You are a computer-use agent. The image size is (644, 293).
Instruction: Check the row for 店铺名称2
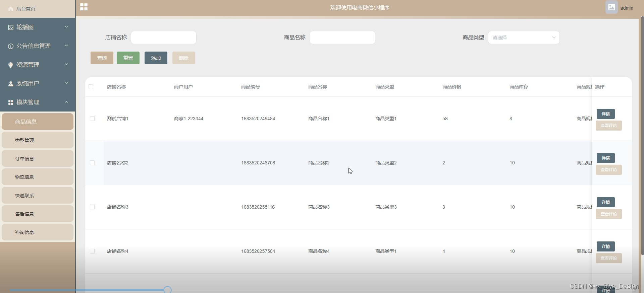(92, 163)
